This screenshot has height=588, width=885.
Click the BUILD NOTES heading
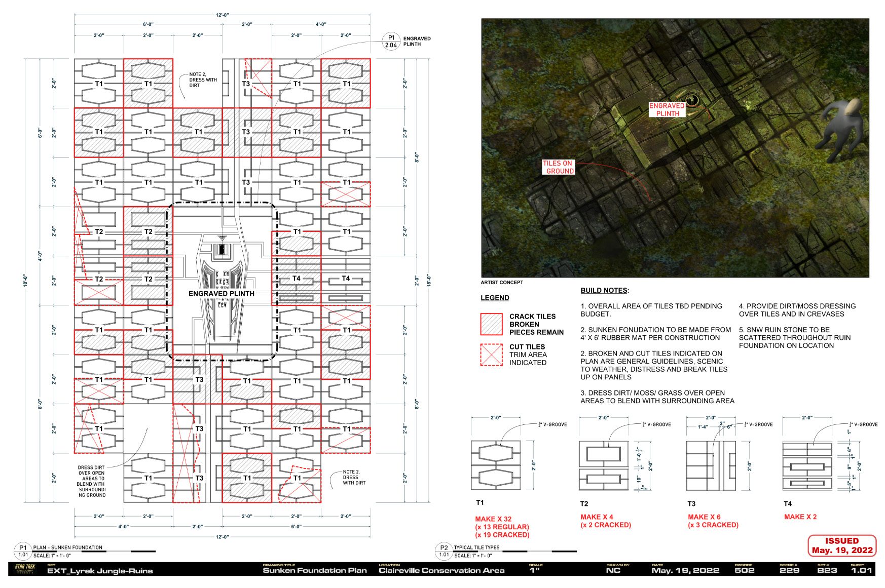pyautogui.click(x=604, y=291)
